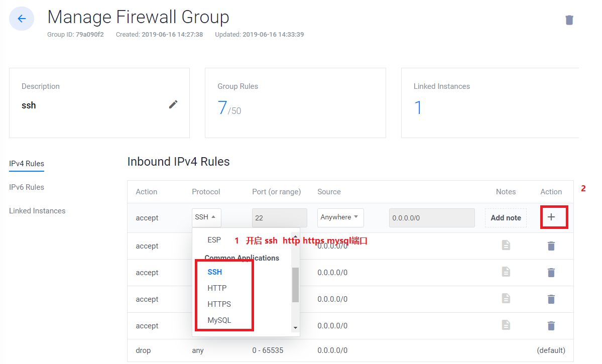This screenshot has height=364, width=602.
Task: Delete the fourth accept rule with its trash icon
Action: pyautogui.click(x=551, y=326)
